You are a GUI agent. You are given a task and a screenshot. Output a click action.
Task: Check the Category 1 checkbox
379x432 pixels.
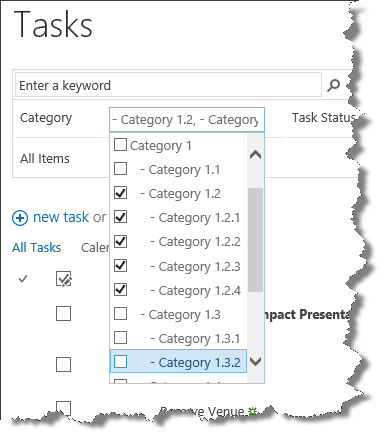(x=120, y=145)
